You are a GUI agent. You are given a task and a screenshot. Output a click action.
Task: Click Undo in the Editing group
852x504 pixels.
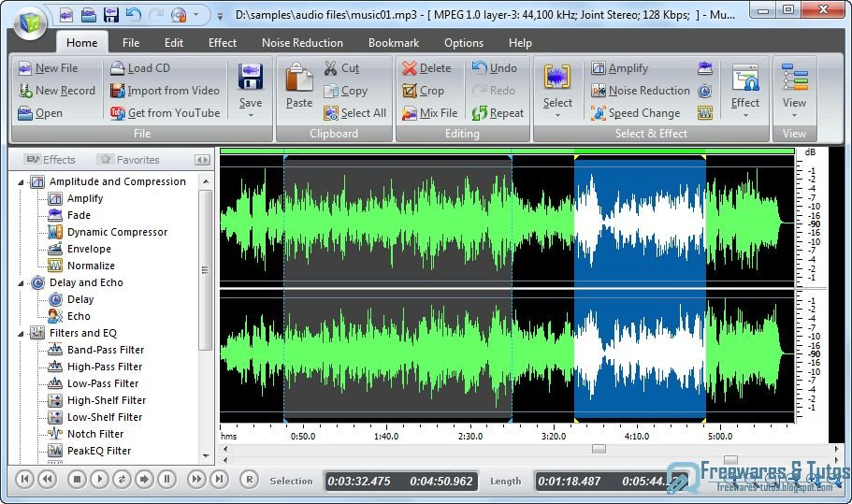(495, 68)
